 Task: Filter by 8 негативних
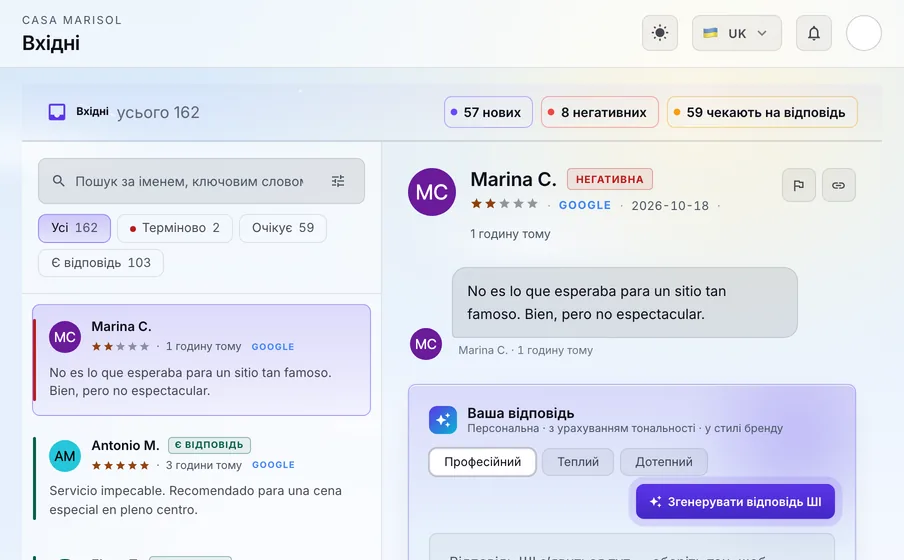point(600,112)
